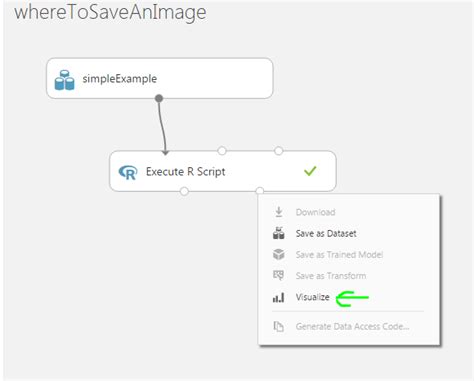Screen dimensions: 474x381
Task: Click the green checkmark status icon
Action: tap(310, 171)
